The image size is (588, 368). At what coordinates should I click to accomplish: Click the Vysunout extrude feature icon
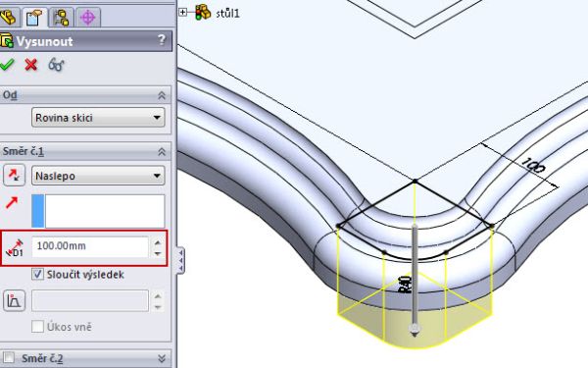[7, 40]
